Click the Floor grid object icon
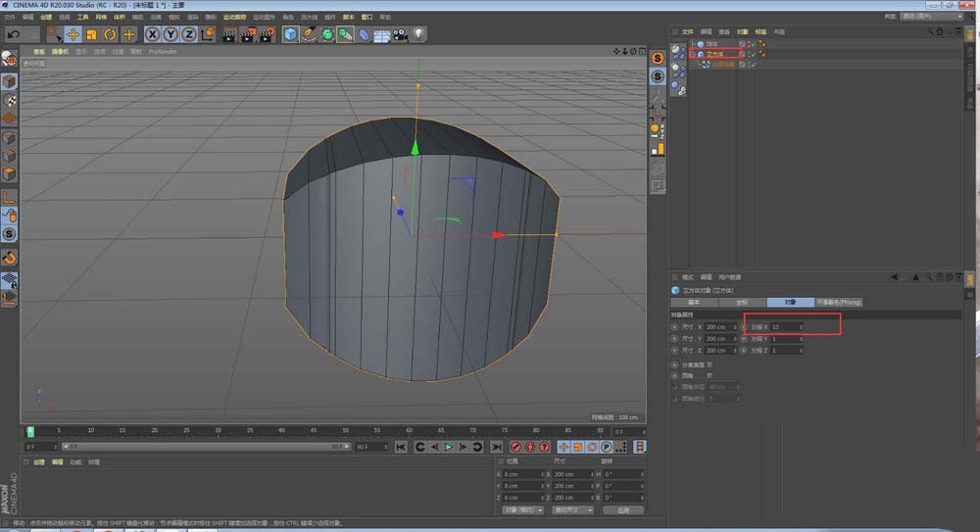This screenshot has width=980, height=532. coord(382,34)
